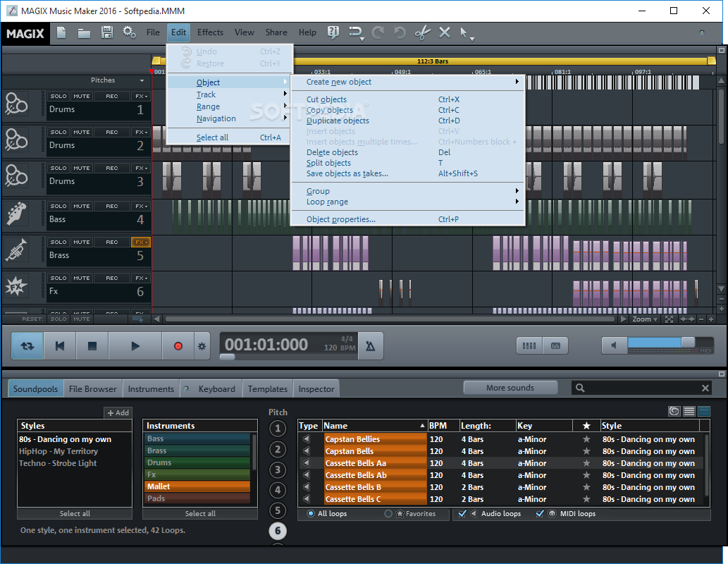Viewport: 728px width, 564px height.
Task: Click the Drums 1 track instrument icon
Action: 16,104
